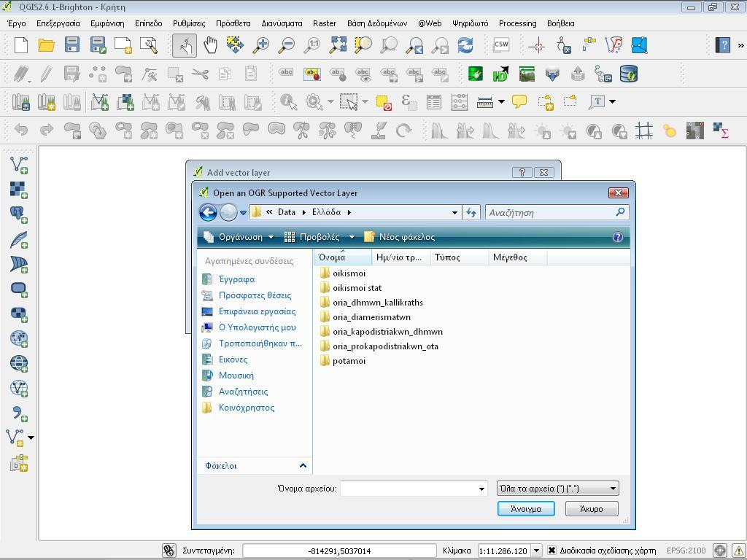This screenshot has height=560, width=747.
Task: Click Add PostGIS Layer elephant icon
Action: click(18, 214)
